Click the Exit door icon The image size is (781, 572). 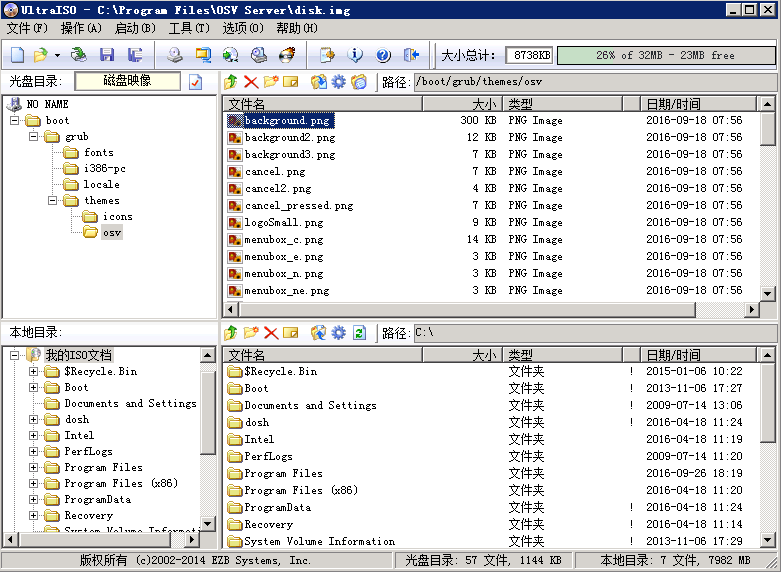[411, 55]
